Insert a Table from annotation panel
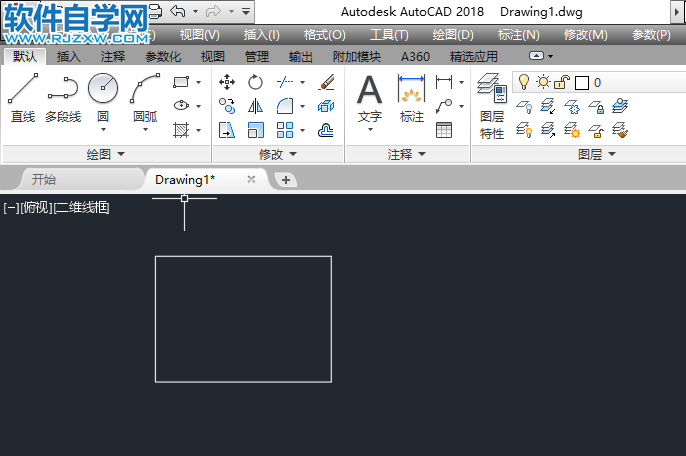686x456 pixels. [444, 130]
